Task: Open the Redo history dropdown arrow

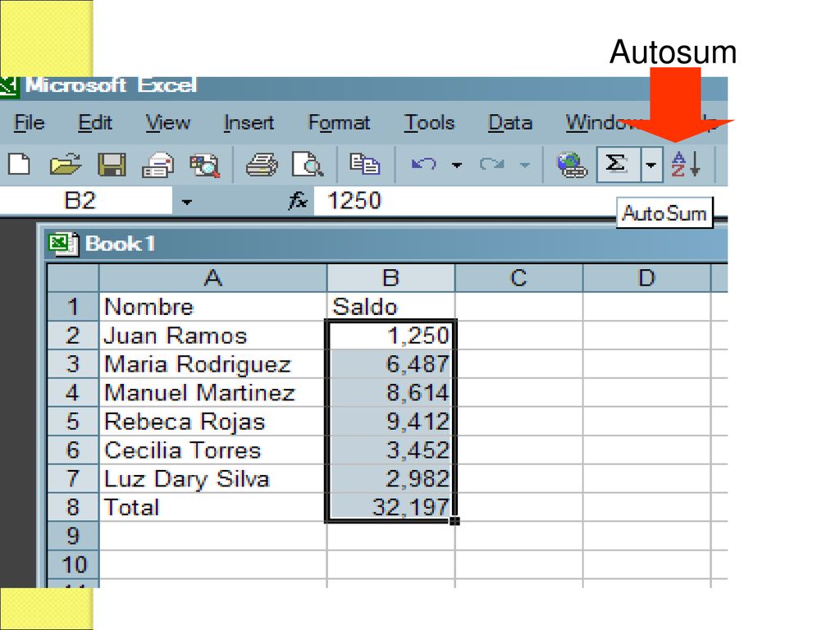Action: click(x=525, y=164)
